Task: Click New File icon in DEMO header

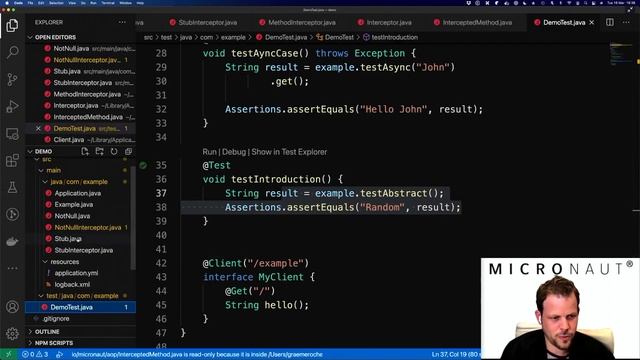Action: 85,151
